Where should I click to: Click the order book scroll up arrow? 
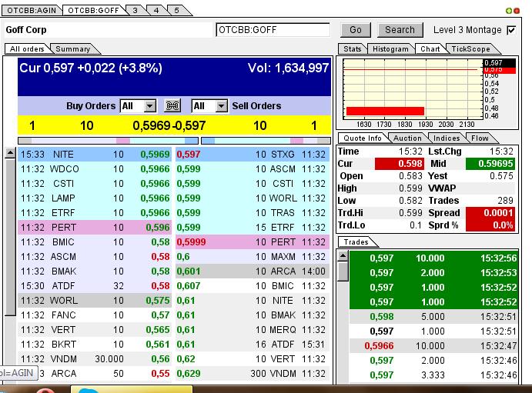10,153
